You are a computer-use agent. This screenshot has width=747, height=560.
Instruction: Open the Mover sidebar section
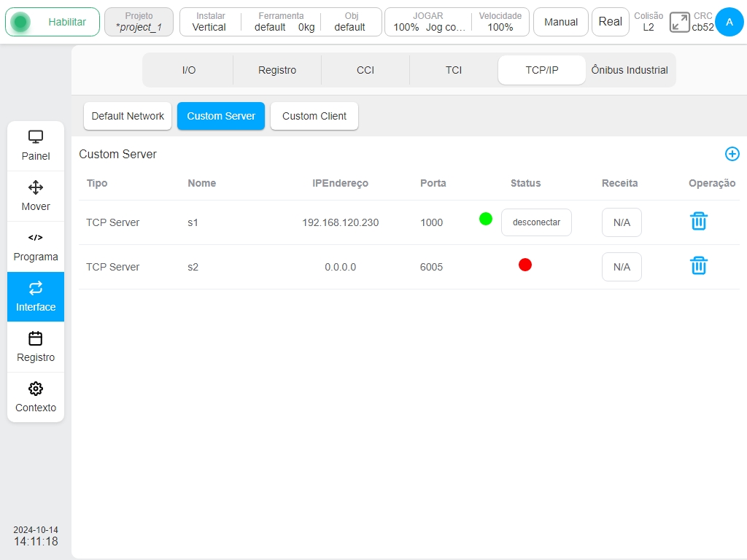[x=36, y=196]
